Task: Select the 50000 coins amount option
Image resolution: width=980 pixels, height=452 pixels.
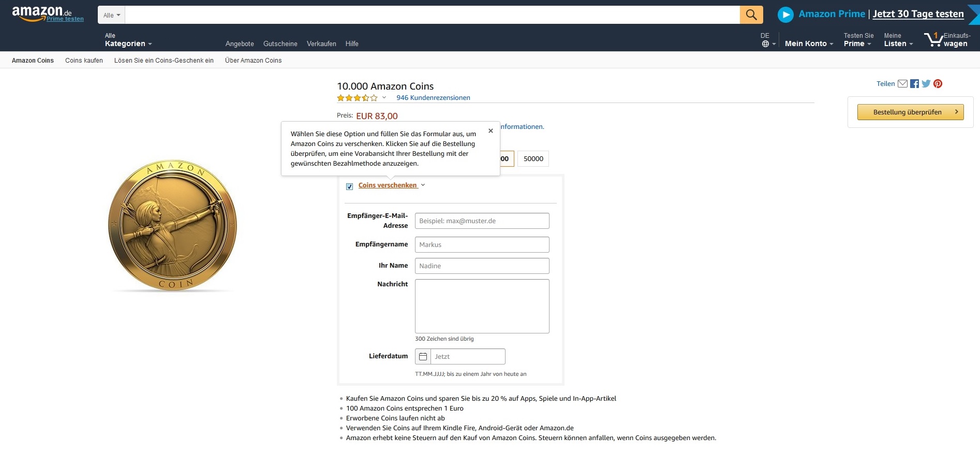Action: pos(533,159)
